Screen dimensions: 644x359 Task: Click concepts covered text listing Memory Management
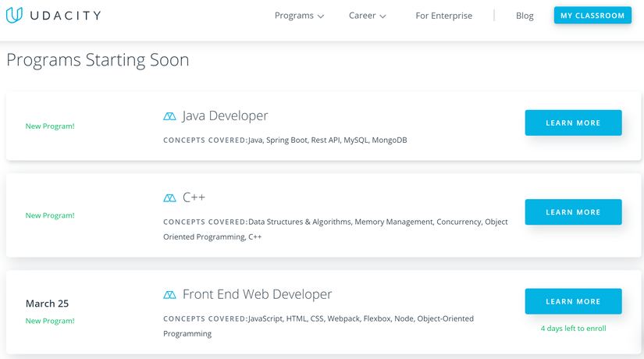[x=336, y=229]
